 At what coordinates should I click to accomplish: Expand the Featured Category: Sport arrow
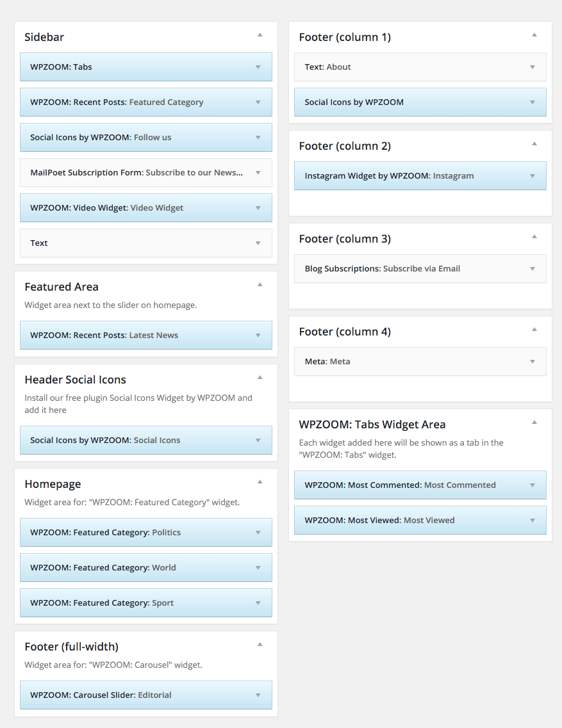258,604
